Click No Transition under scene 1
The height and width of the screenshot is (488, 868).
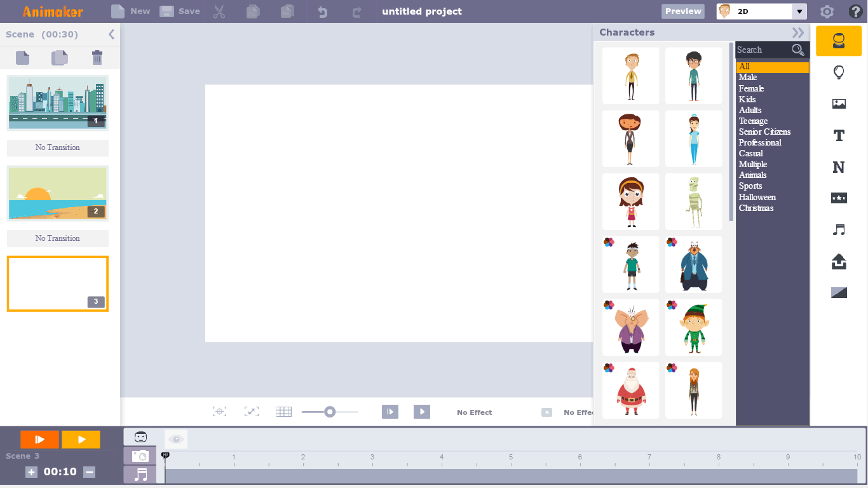click(57, 147)
